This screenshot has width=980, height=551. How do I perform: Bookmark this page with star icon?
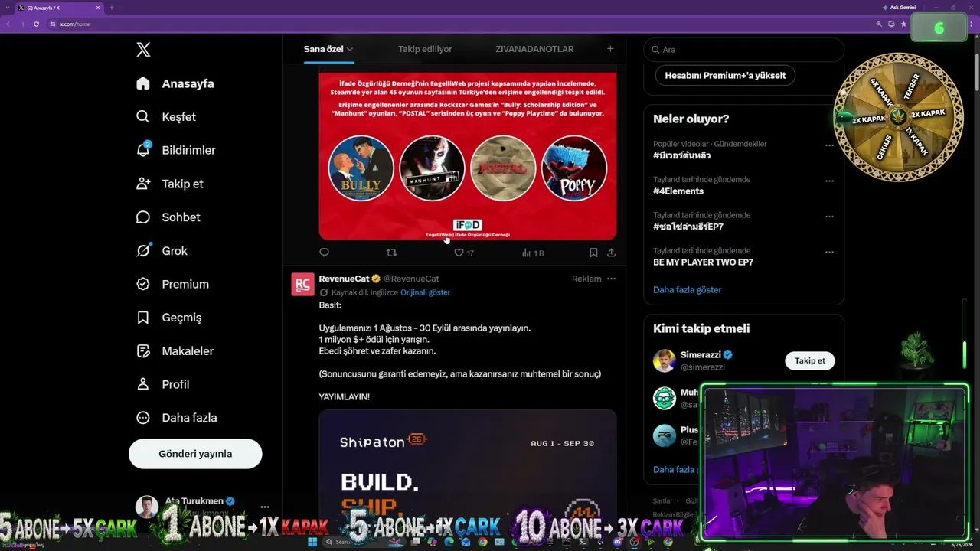coord(903,24)
